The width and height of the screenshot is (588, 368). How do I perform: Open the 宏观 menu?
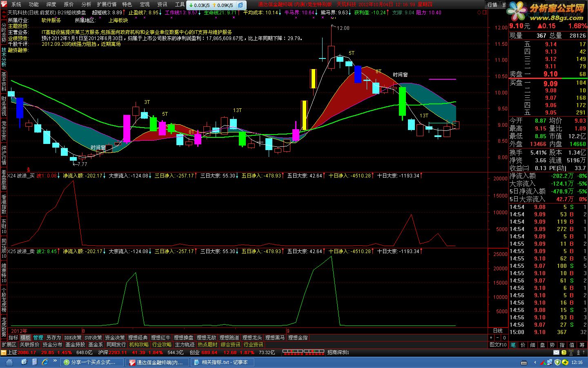pos(145,4)
